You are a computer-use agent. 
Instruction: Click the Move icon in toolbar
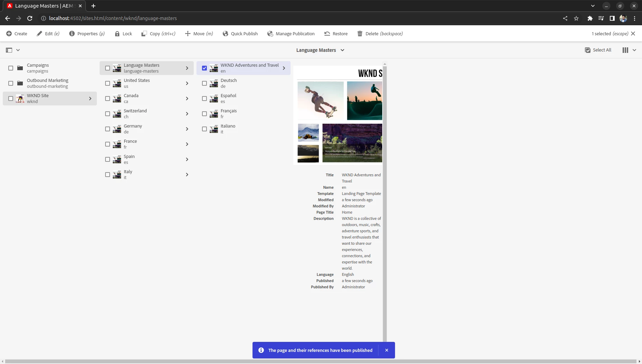[x=188, y=34]
